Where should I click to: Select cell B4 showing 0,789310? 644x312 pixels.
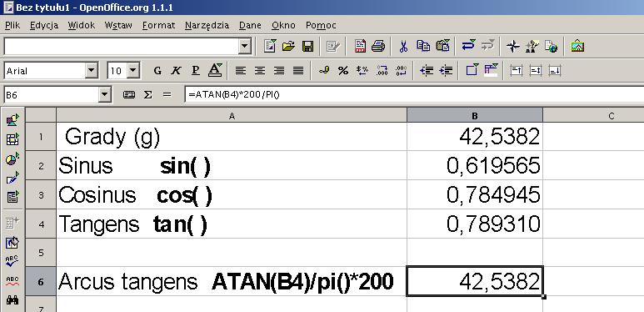click(x=475, y=224)
